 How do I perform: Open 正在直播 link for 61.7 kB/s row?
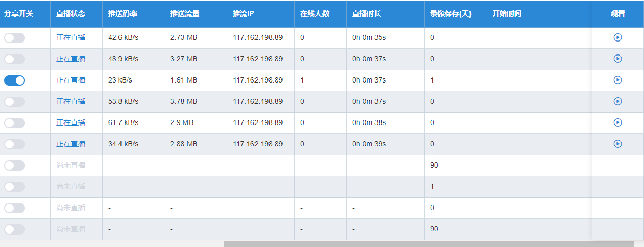(71, 122)
